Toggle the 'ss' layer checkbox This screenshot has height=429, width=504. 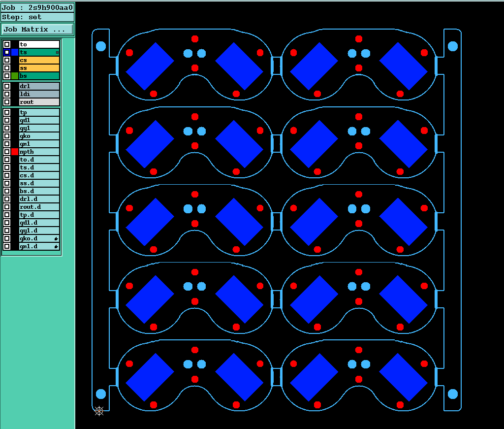click(7, 68)
